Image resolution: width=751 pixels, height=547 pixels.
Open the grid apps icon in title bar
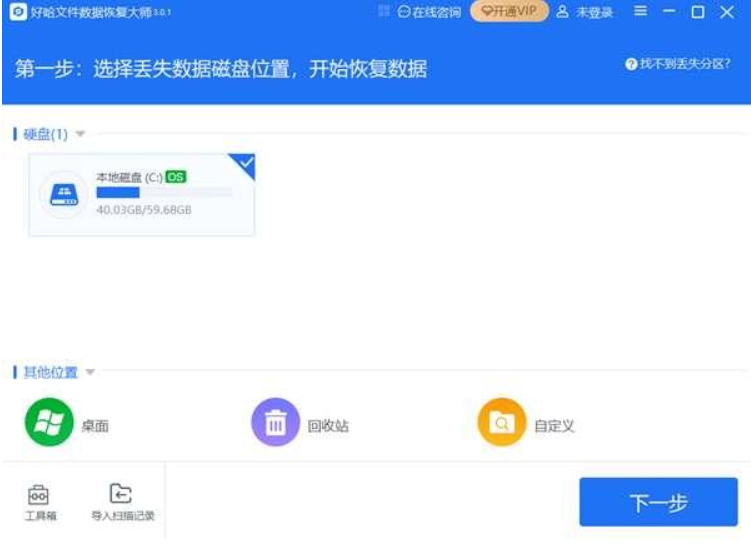(x=384, y=11)
